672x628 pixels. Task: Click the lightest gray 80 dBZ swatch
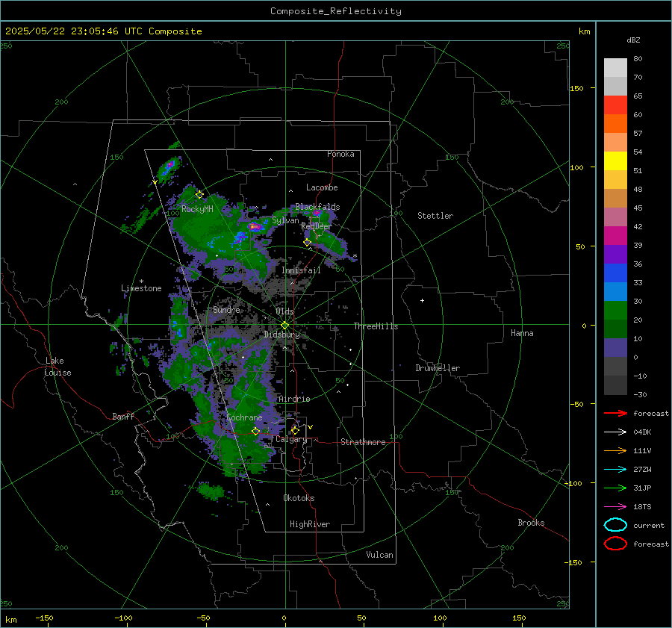(615, 68)
